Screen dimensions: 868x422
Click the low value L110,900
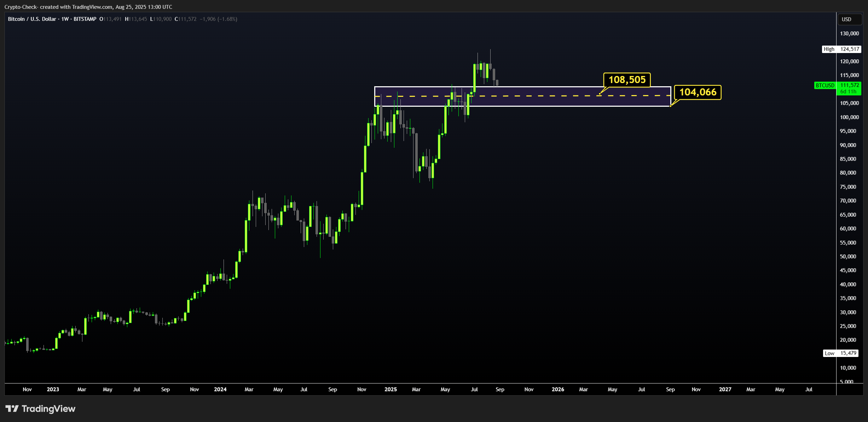point(161,19)
